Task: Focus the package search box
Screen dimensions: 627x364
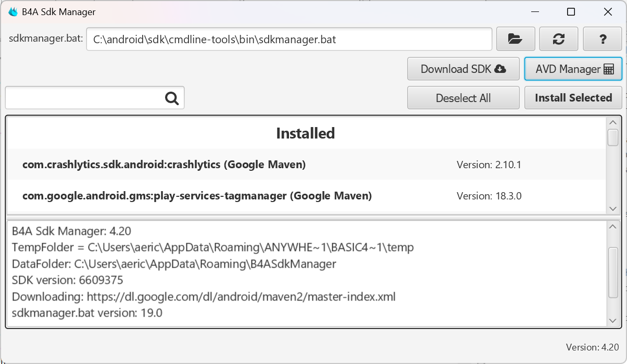Action: (95, 98)
